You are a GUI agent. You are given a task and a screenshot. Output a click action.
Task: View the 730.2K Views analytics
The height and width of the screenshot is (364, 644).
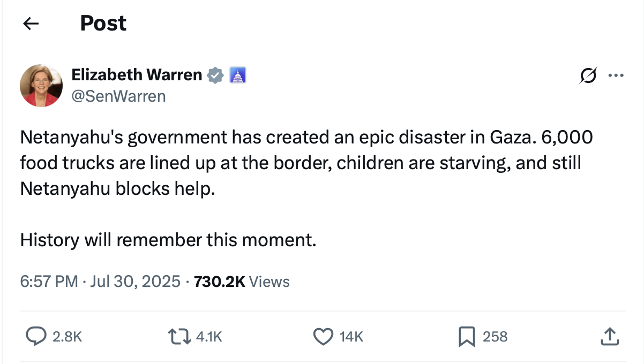[242, 282]
